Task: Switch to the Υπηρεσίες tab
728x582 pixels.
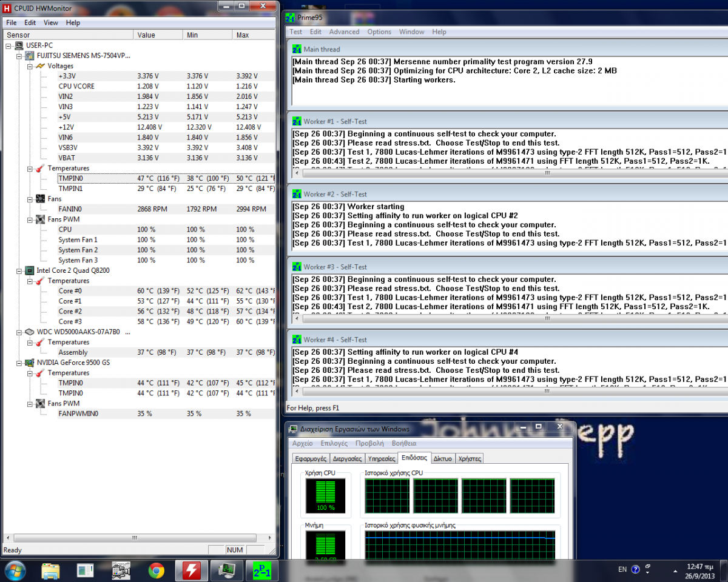Action: 382,458
